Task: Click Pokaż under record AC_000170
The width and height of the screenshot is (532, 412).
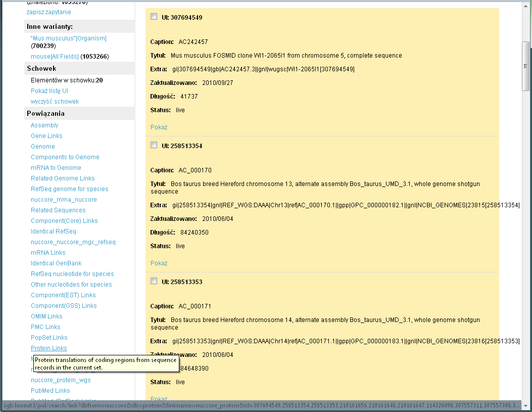Action: click(x=159, y=263)
